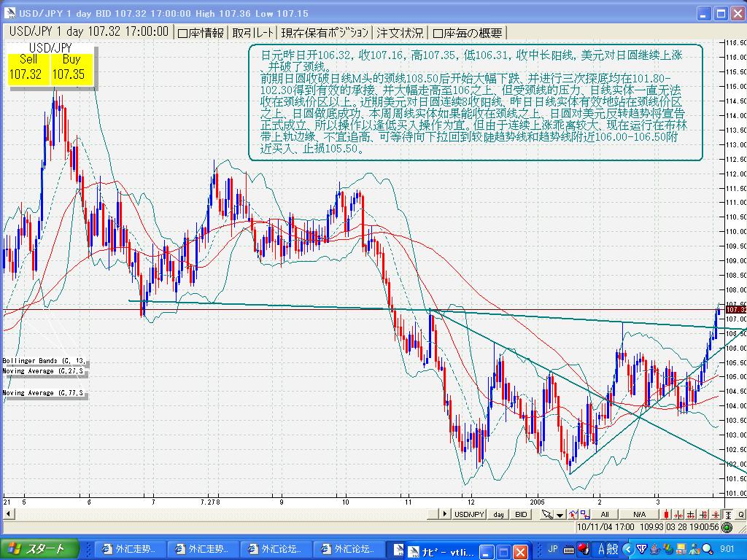The width and height of the screenshot is (747, 560).
Task: Click the green-bordered Chinese analysis note box
Action: click(x=476, y=102)
